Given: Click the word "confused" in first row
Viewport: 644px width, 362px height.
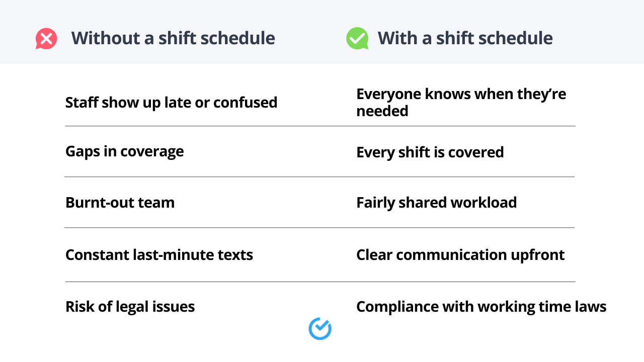Looking at the screenshot, I should [x=245, y=103].
